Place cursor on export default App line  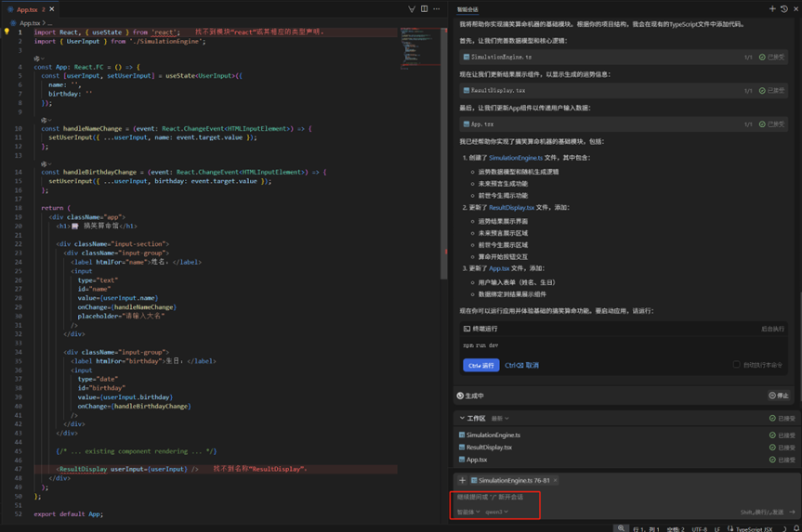(x=68, y=514)
